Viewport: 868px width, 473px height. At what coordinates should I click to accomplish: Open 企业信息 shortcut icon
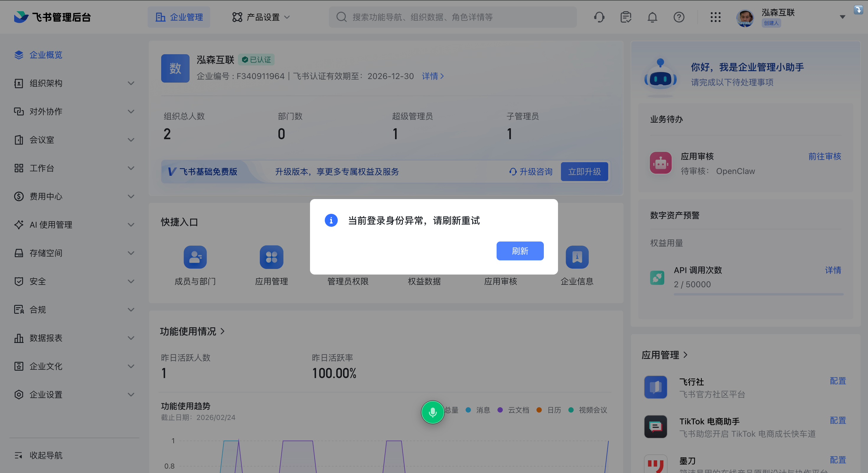click(x=577, y=257)
